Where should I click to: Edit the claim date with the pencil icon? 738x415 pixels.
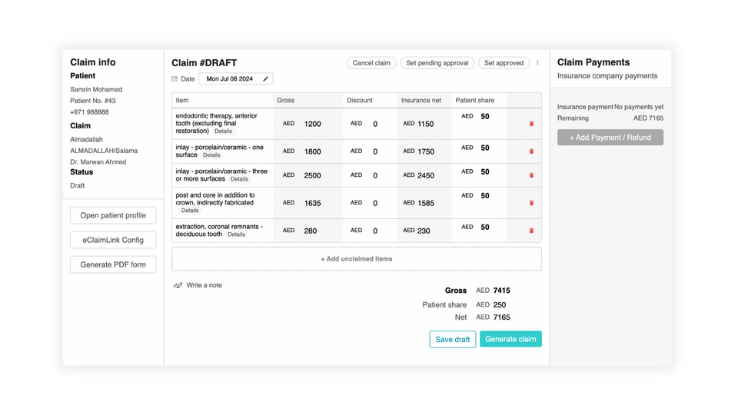click(265, 79)
